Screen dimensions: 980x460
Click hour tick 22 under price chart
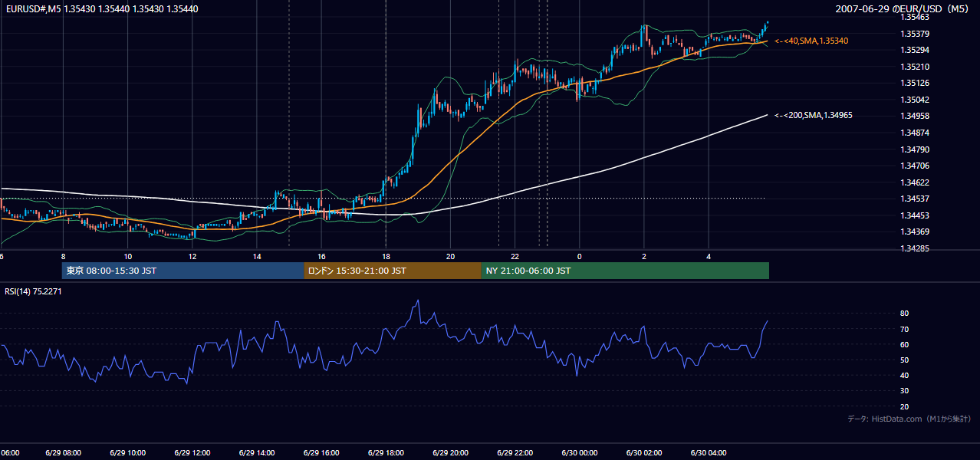pos(515,256)
